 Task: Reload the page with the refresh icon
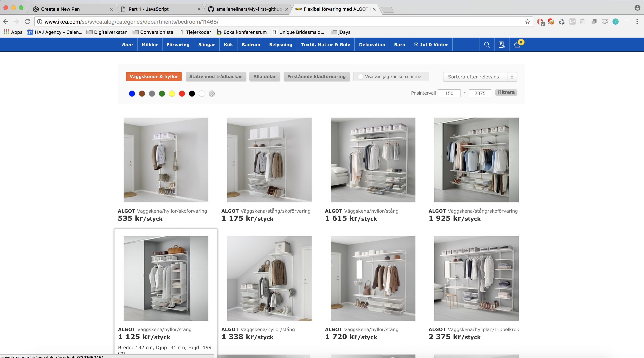(27, 22)
